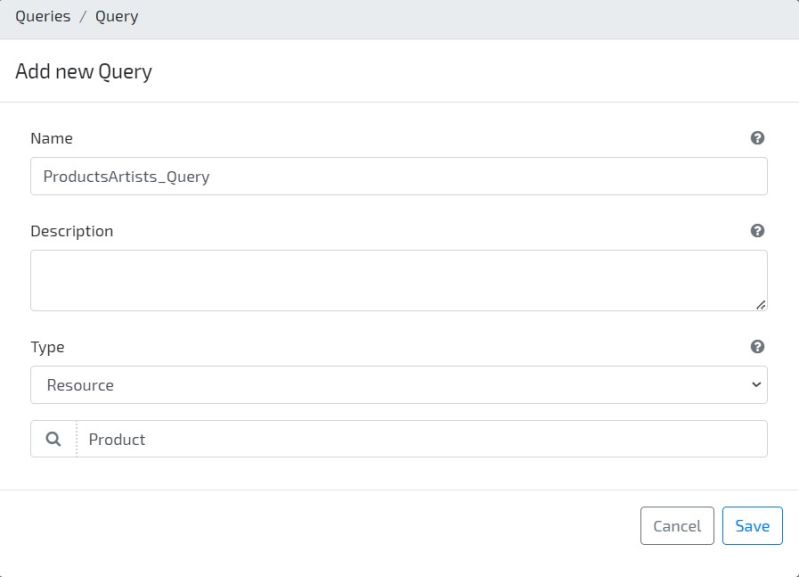Click the magnifier search icon beside Product
Image resolution: width=799 pixels, height=577 pixels.
pyautogui.click(x=54, y=439)
